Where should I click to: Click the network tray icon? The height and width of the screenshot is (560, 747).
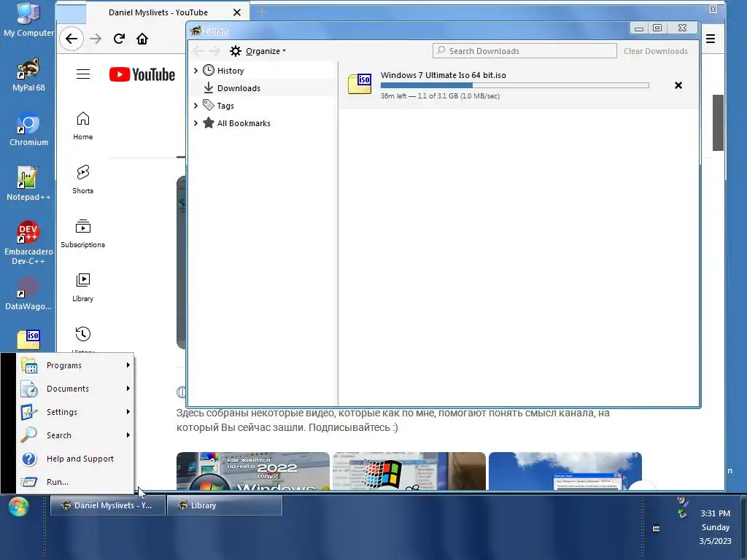683,514
